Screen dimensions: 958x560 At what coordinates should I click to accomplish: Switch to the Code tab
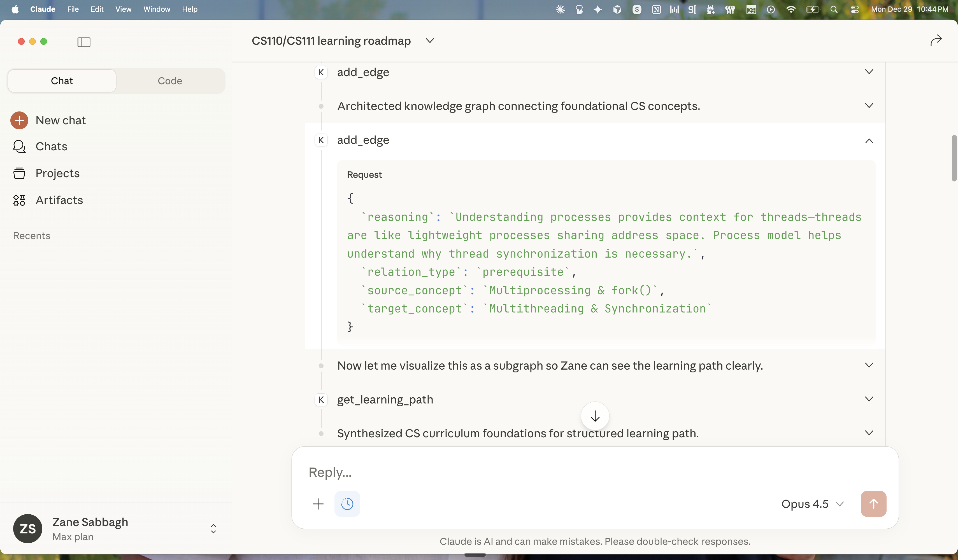point(170,81)
